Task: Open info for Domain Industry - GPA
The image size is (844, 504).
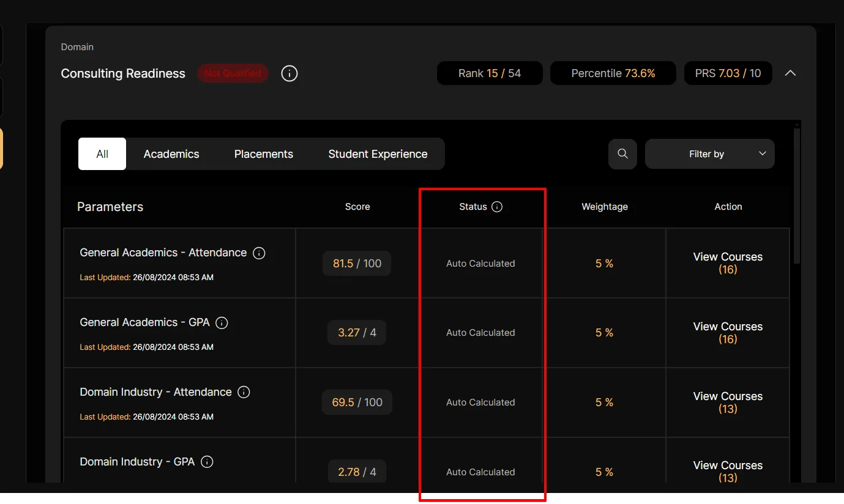Action: point(207,462)
